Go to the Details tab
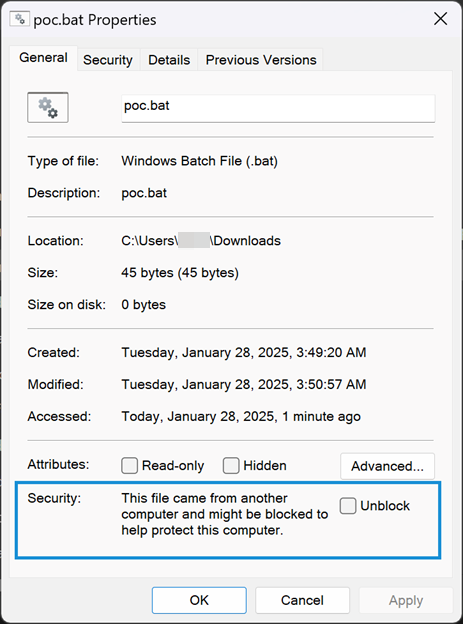 169,60
